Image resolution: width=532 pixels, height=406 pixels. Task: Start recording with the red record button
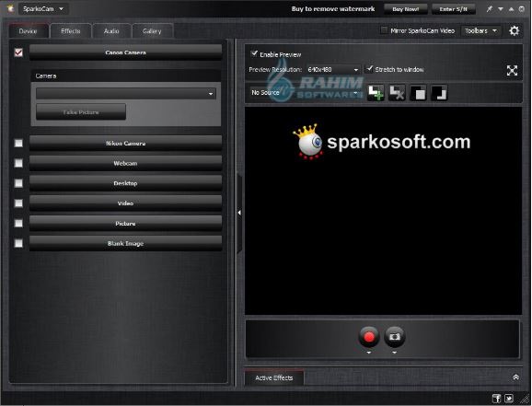(x=369, y=336)
